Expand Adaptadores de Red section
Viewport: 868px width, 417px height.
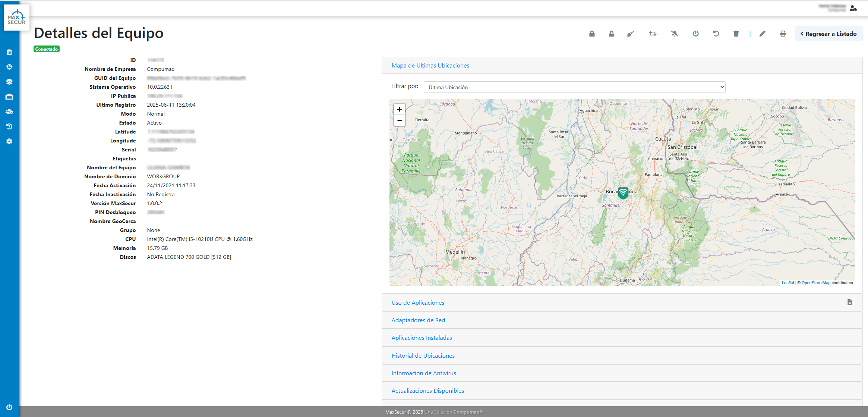(419, 320)
